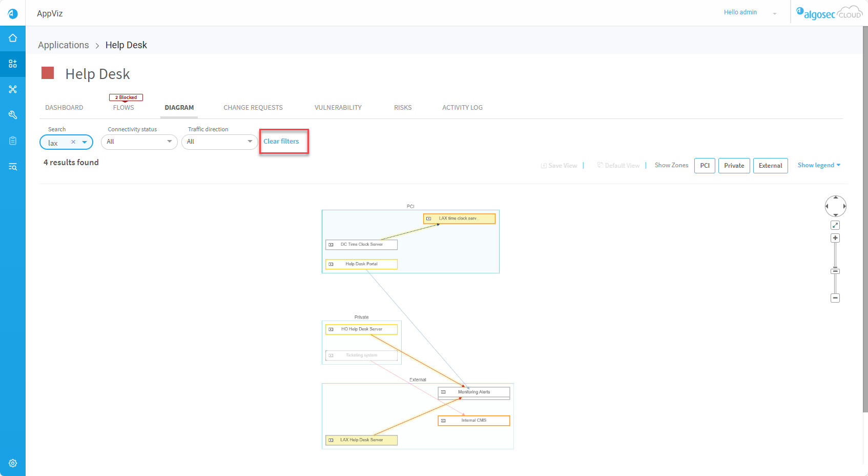Open the Show legend dropdown

818,165
